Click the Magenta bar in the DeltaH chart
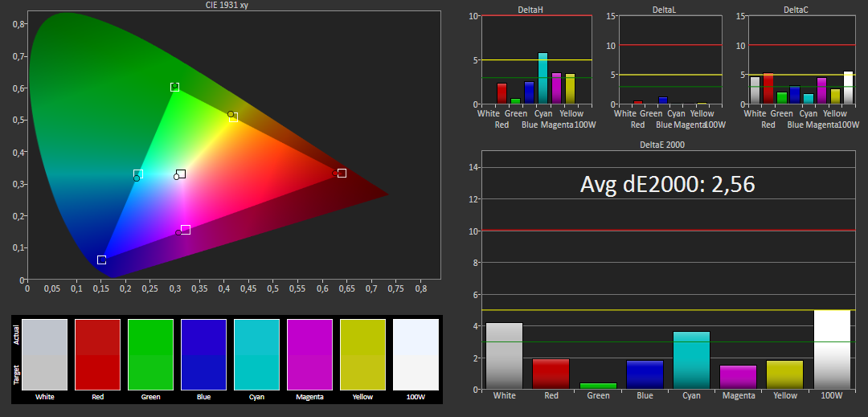868x417 pixels. [556, 88]
